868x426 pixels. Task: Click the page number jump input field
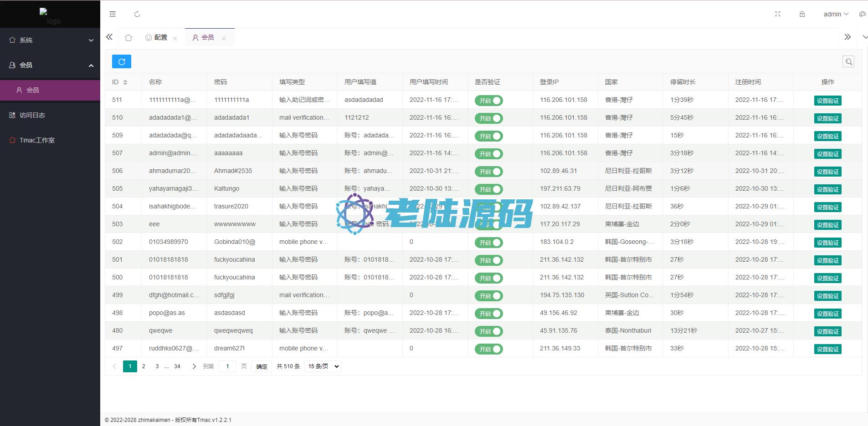pos(227,366)
